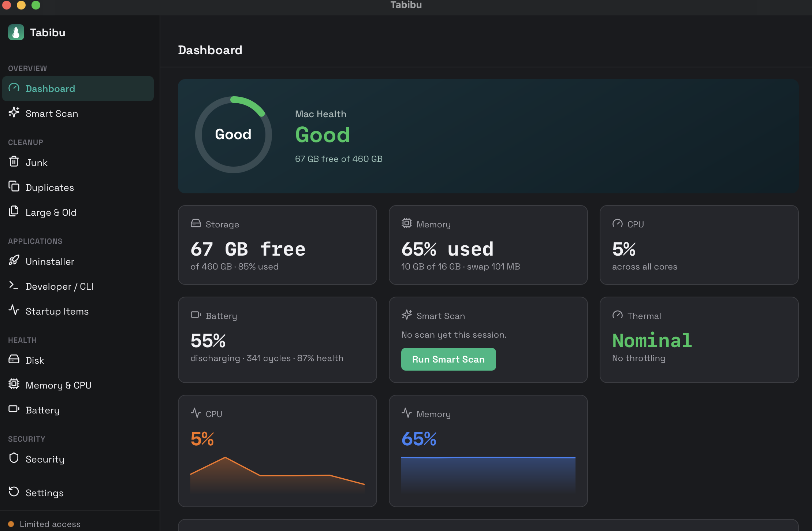Viewport: 812px width, 531px height.
Task: Click the blue "65%" memory chart value
Action: (x=419, y=439)
